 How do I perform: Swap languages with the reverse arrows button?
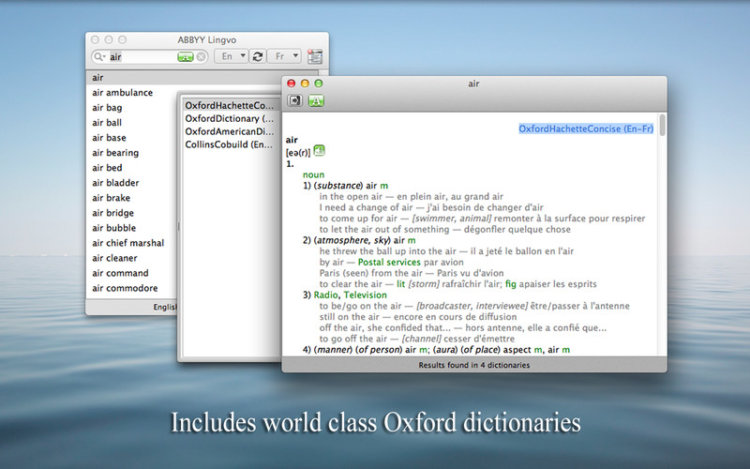[x=257, y=56]
